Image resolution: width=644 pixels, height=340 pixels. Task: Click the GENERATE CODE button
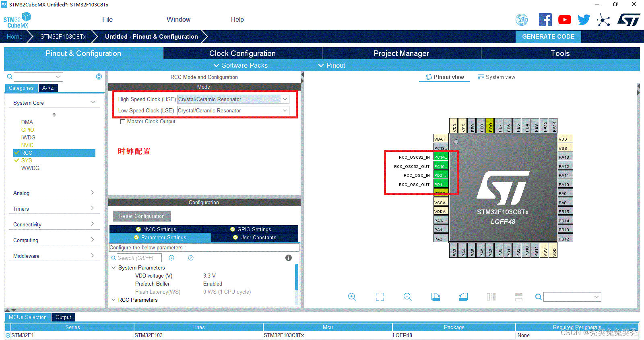(x=548, y=36)
